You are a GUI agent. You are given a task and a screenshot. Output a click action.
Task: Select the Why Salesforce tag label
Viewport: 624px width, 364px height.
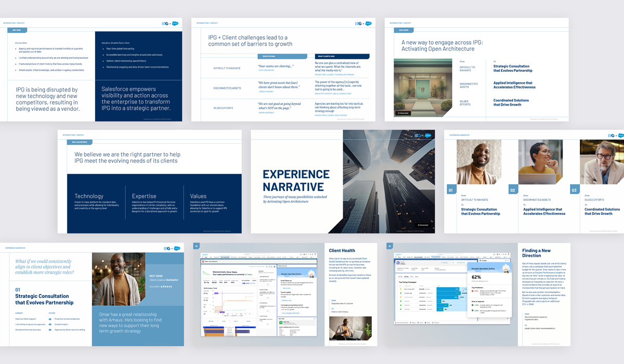pos(80,142)
